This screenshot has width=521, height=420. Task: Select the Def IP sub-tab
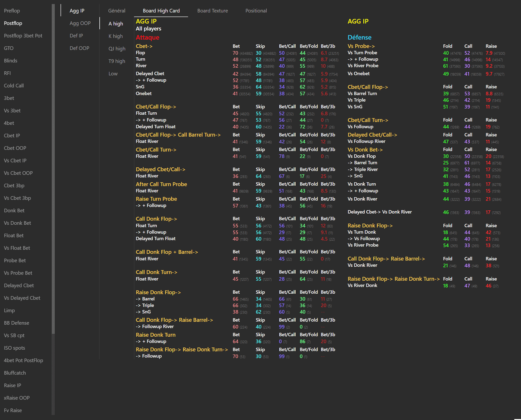(x=76, y=36)
